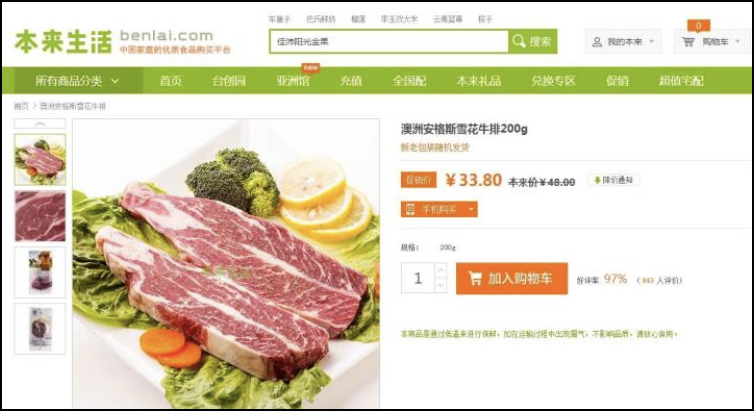Click into the search input field
Screen dimensions: 754x411
click(389, 41)
